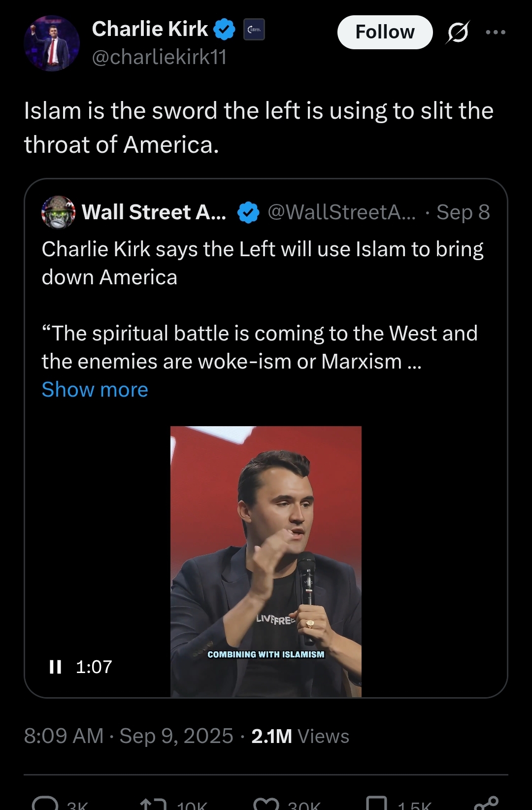Follow Charlie Kirk
This screenshot has width=532, height=810.
click(x=385, y=33)
